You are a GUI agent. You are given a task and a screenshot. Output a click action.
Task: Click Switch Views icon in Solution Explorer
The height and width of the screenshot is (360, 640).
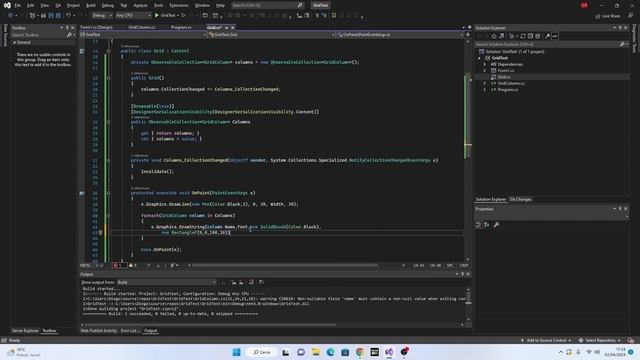tap(502, 36)
